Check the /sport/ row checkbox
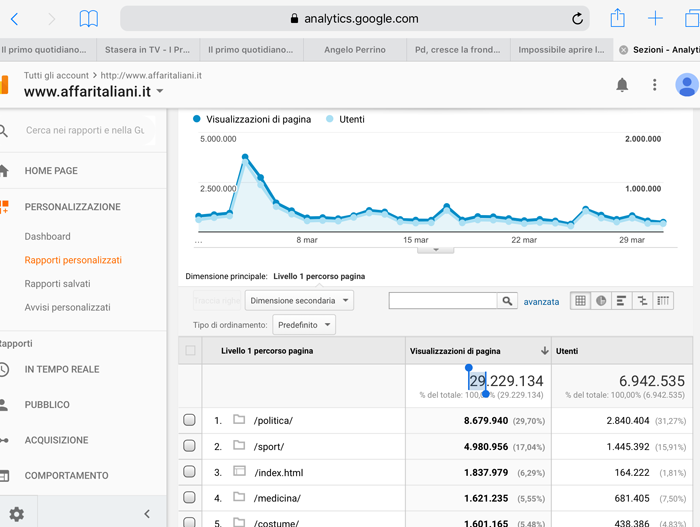Viewport: 700px width, 527px height. coord(189,446)
